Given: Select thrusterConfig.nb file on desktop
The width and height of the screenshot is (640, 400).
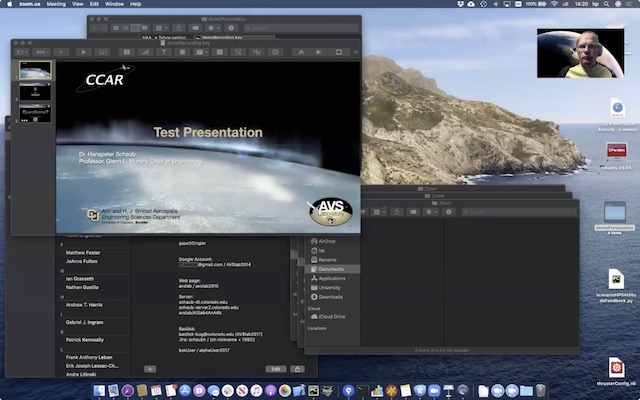Looking at the screenshot, I should 616,371.
